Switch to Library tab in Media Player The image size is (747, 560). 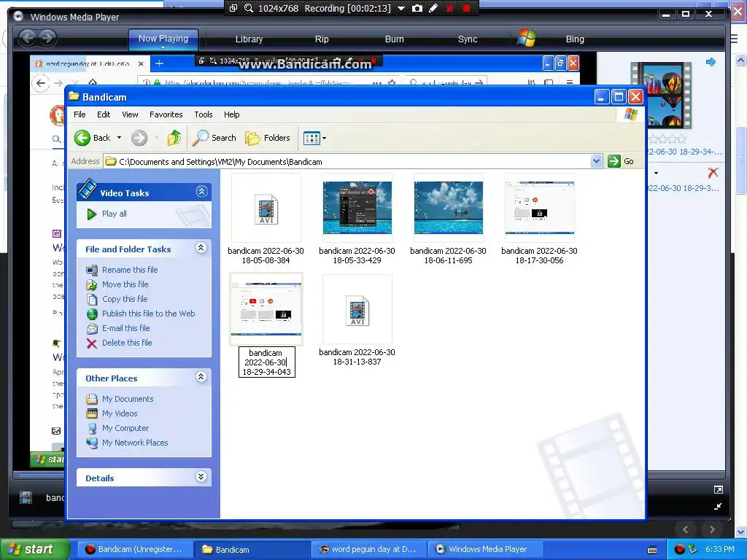[249, 39]
